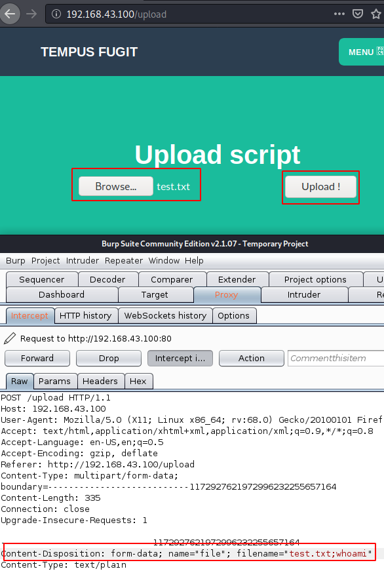Image resolution: width=384 pixels, height=588 pixels.
Task: Click the Browse... file chooser button
Action: tap(116, 186)
